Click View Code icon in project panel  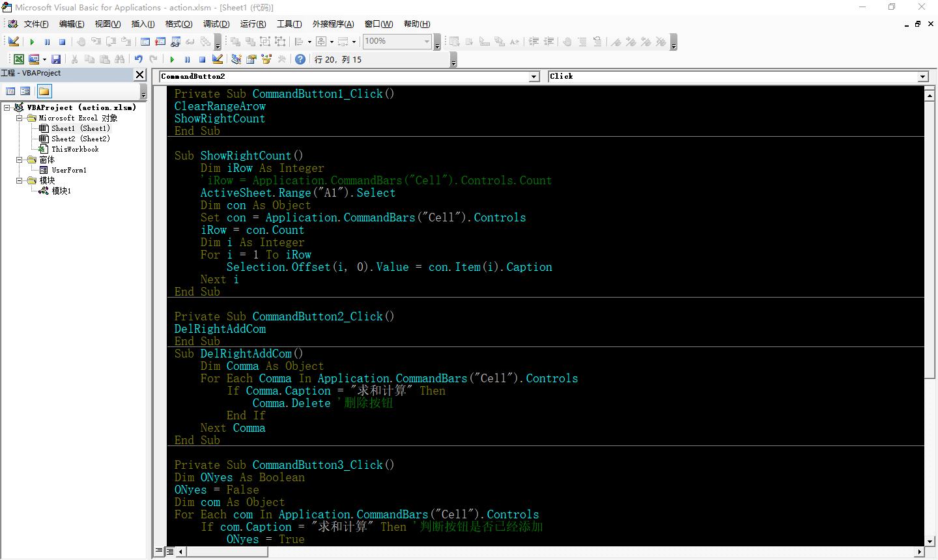click(x=10, y=91)
